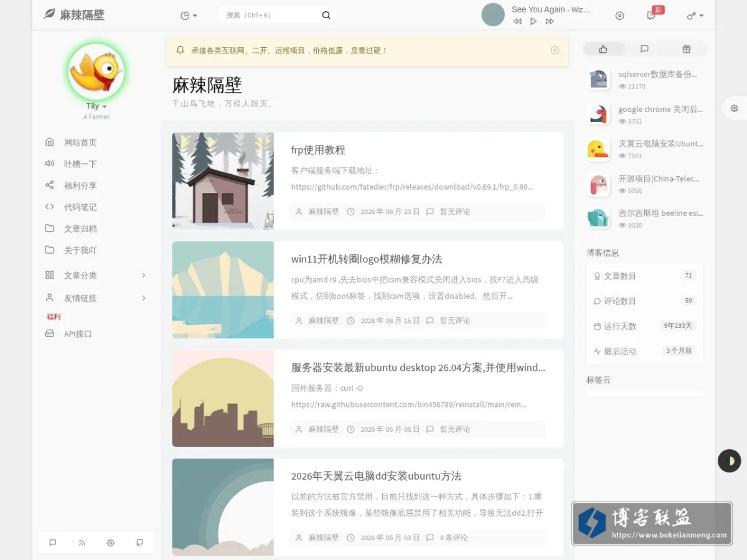Screen dimensions: 747x560
Task: Click the city skyline article thumbnail
Action: 223,398
